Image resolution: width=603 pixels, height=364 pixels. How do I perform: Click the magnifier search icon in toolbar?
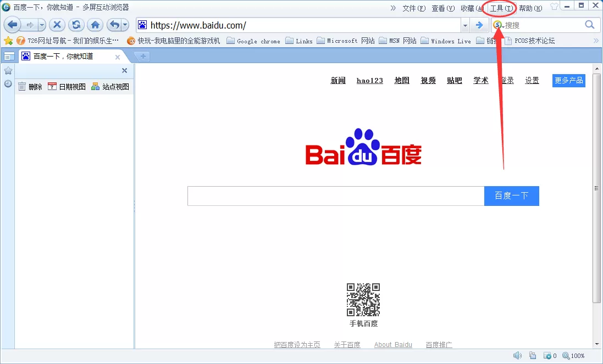pos(590,25)
